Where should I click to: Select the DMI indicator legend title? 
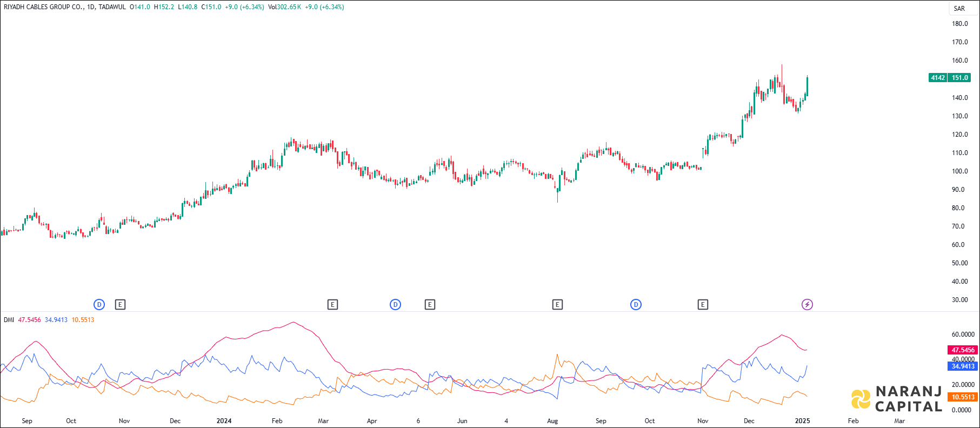[x=9, y=320]
